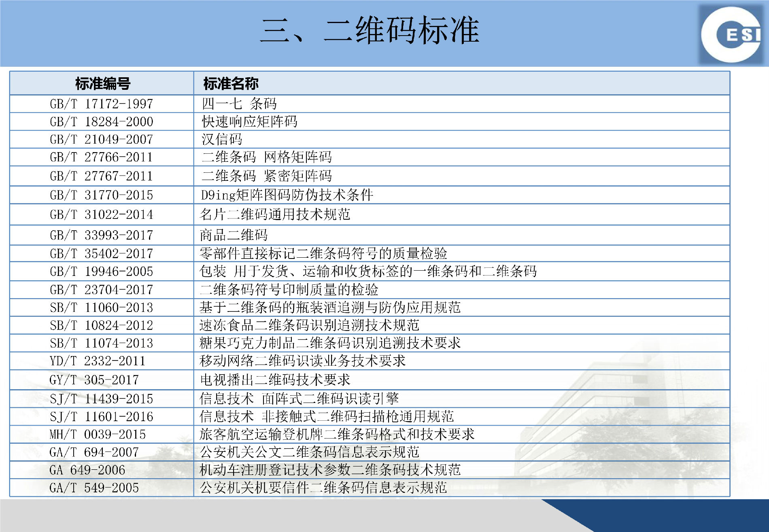This screenshot has width=769, height=532.
Task: Select the GB/T 19946-2005 cell
Action: coord(102,271)
